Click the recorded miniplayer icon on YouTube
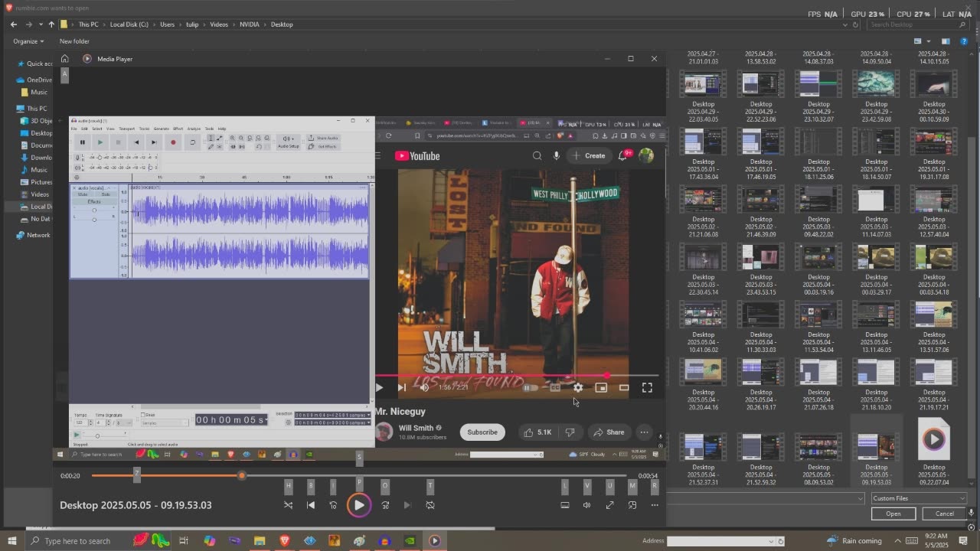 click(x=601, y=388)
